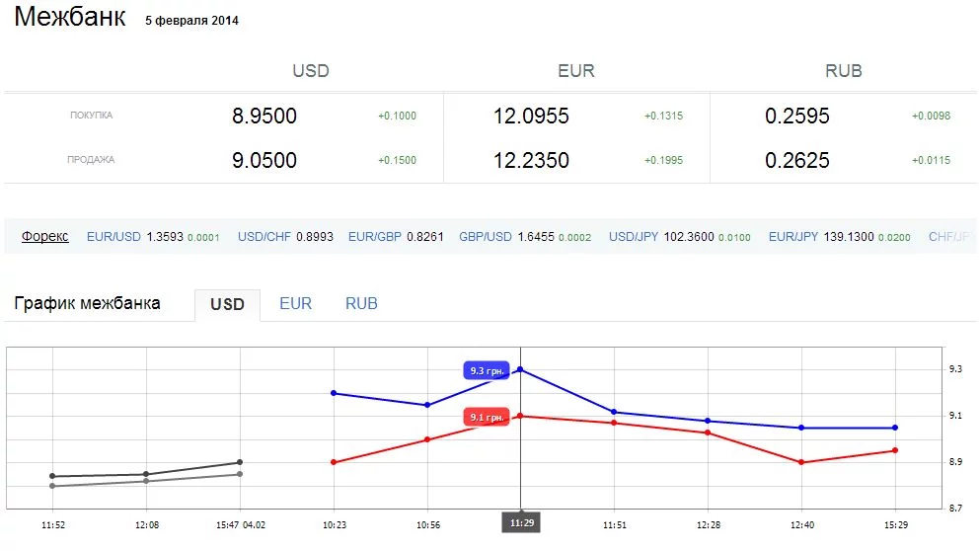Click the EUR sell rate 12.2350
This screenshot has width=980, height=551.
(531, 161)
